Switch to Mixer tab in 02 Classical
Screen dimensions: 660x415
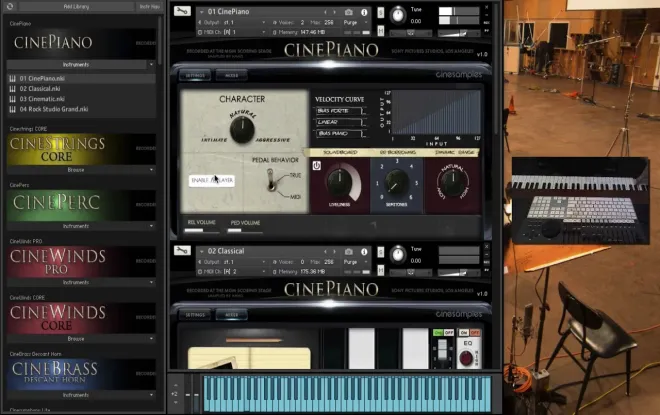(232, 315)
